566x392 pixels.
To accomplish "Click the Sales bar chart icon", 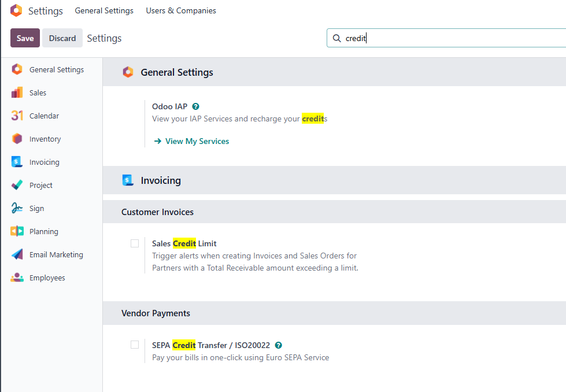I will pos(17,93).
